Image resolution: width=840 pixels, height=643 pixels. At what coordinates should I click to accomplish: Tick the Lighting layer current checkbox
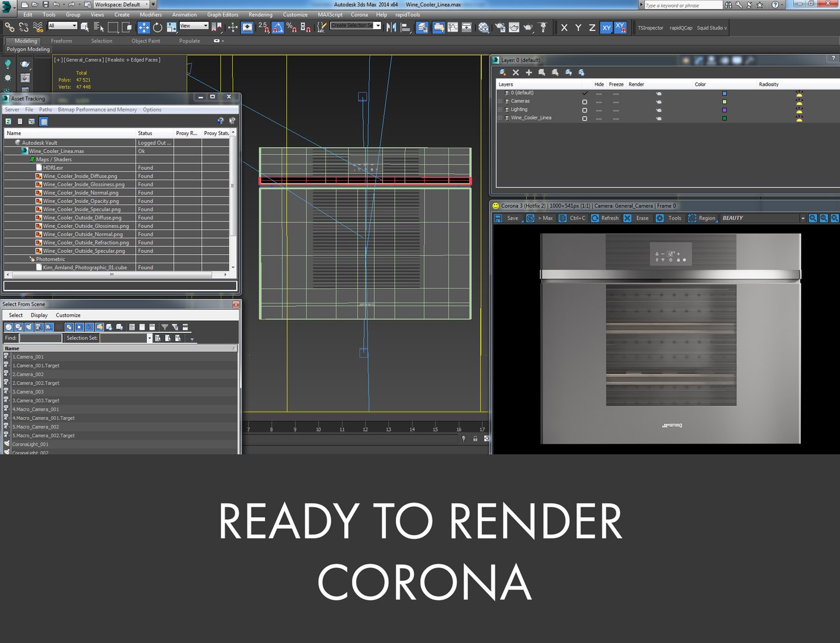pos(585,110)
